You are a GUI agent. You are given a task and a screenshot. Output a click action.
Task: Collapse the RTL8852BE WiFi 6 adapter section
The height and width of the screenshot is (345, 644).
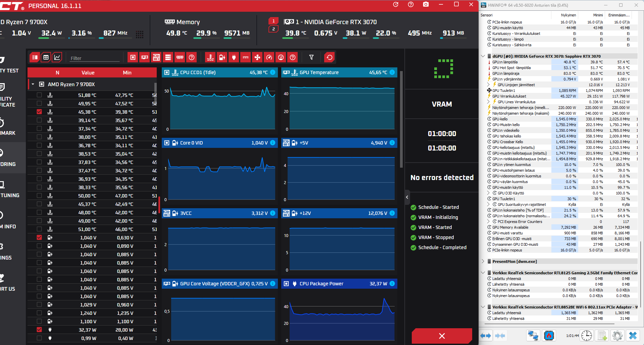[483, 307]
